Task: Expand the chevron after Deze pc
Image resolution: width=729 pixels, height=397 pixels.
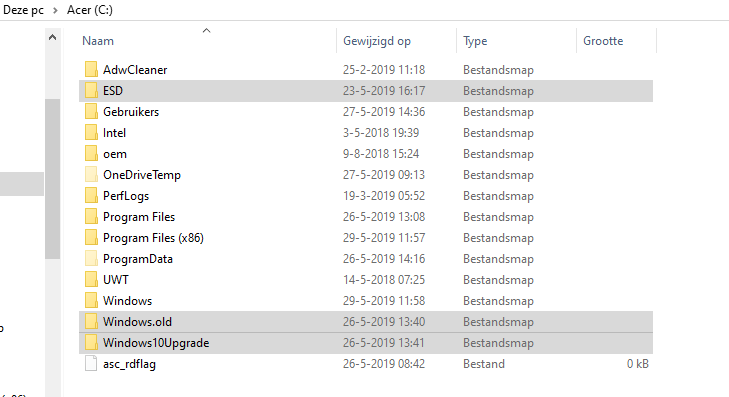Action: [55, 10]
